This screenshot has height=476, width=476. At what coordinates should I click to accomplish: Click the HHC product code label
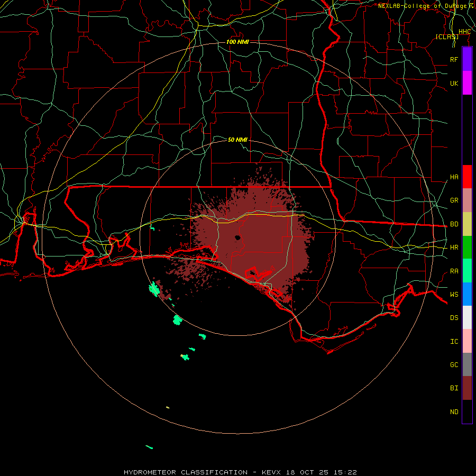(464, 32)
